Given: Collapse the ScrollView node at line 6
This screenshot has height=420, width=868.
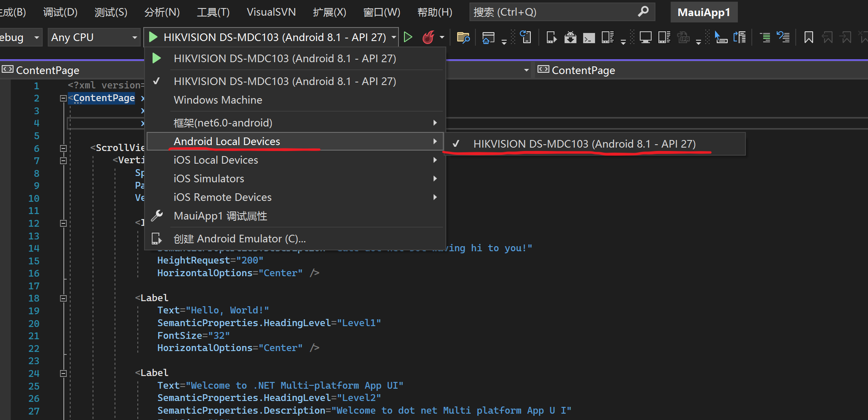Looking at the screenshot, I should (63, 148).
